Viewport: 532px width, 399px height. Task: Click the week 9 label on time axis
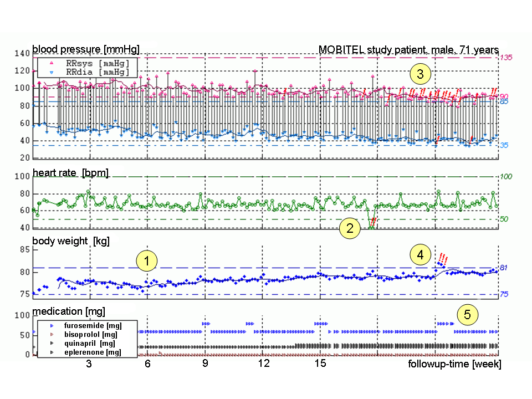[205, 364]
